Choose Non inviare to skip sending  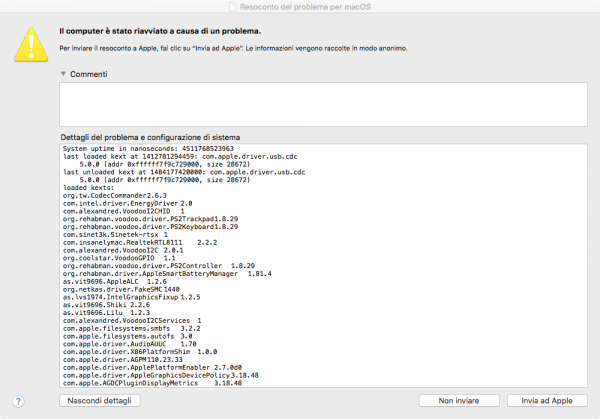pyautogui.click(x=459, y=401)
